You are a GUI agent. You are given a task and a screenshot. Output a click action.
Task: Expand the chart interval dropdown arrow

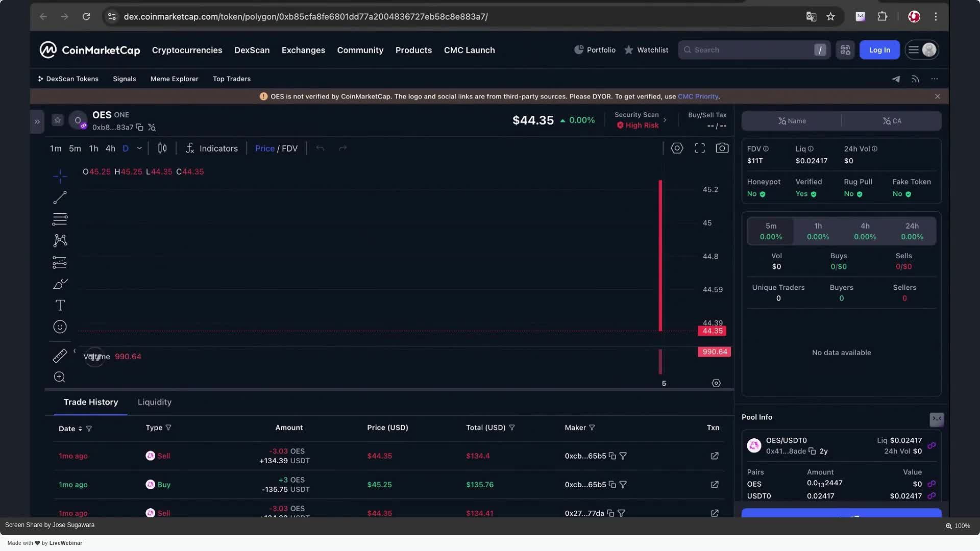(139, 148)
